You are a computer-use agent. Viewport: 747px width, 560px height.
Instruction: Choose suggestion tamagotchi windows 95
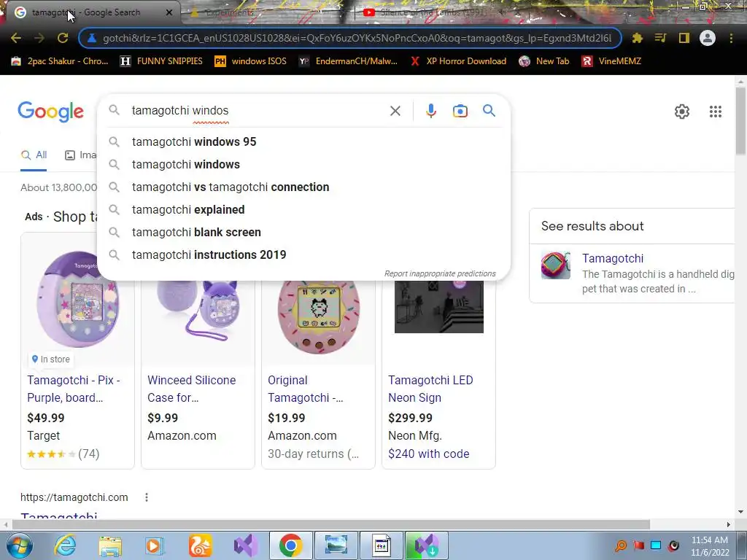point(303,142)
